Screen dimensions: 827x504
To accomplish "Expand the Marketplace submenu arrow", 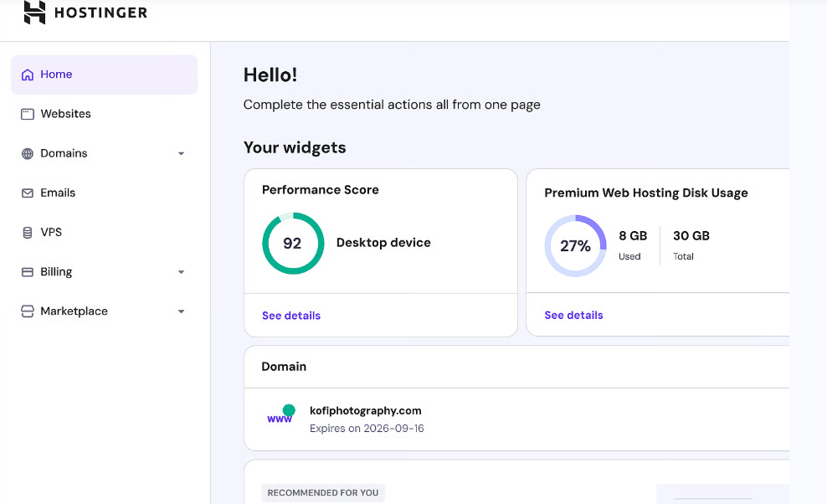I will tap(181, 311).
